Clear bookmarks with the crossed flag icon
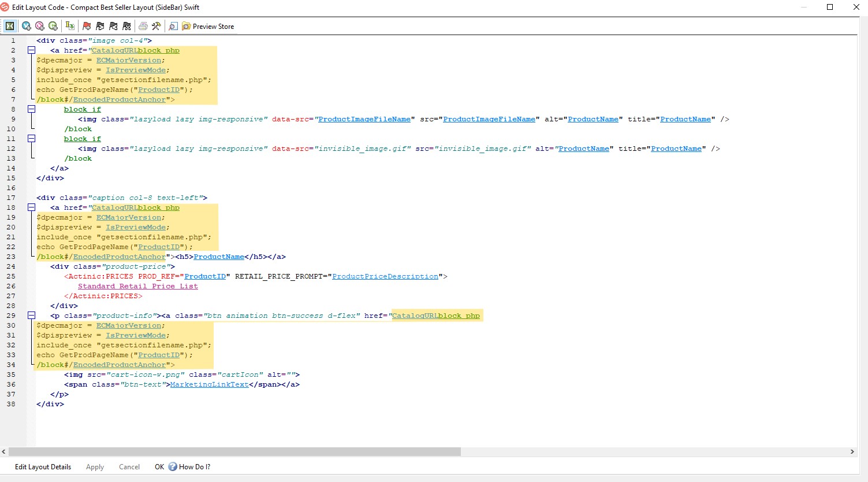868x482 pixels. pos(126,26)
